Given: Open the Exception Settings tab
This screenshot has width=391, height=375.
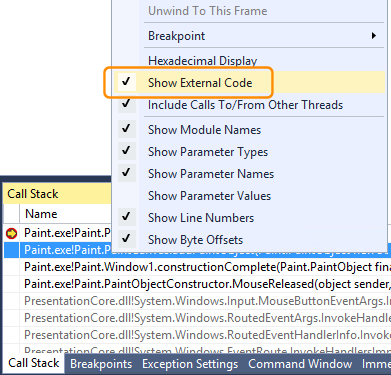Looking at the screenshot, I should 190,364.
